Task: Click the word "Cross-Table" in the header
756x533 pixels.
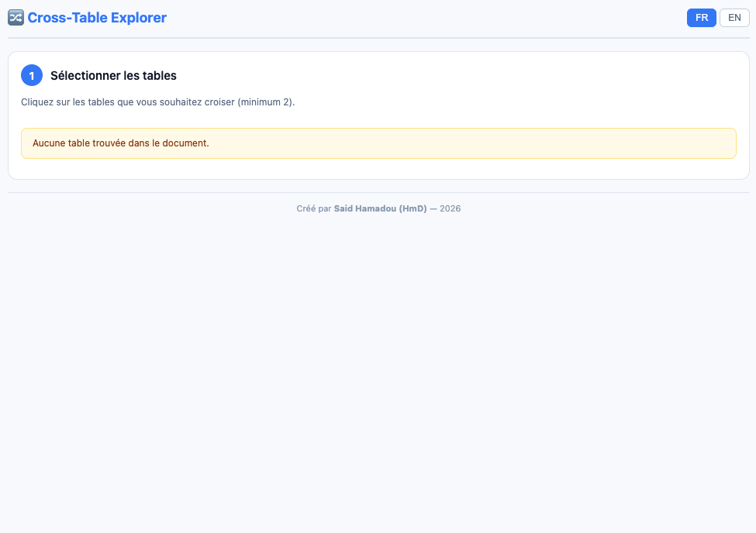Action: tap(67, 18)
